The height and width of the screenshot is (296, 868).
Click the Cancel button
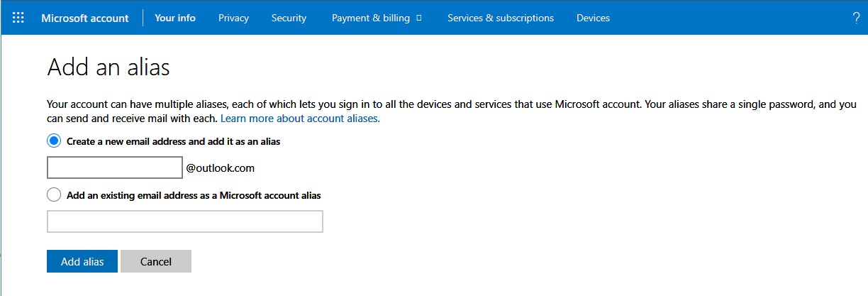point(156,261)
